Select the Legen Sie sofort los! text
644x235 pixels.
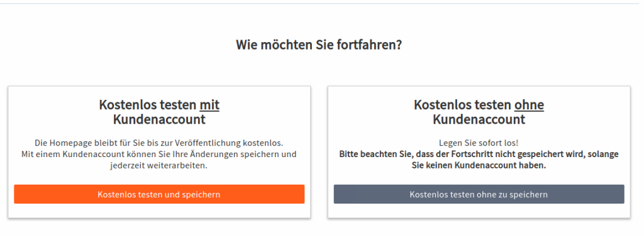[479, 143]
